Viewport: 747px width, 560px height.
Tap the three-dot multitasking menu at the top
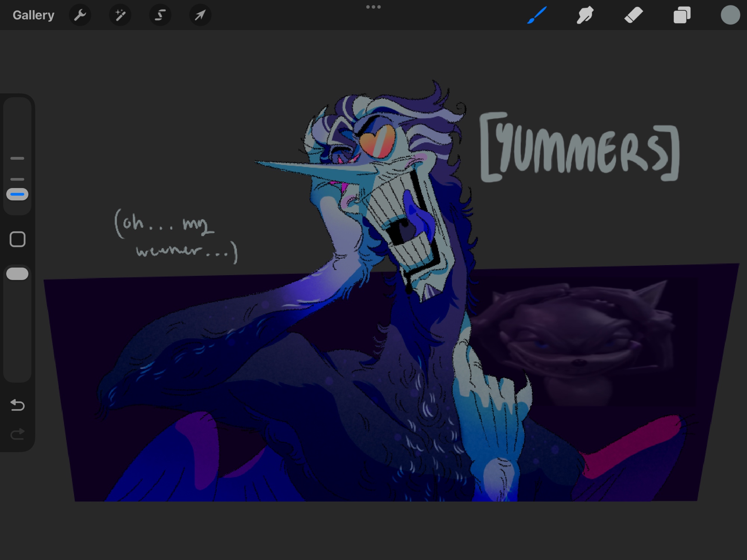(373, 7)
